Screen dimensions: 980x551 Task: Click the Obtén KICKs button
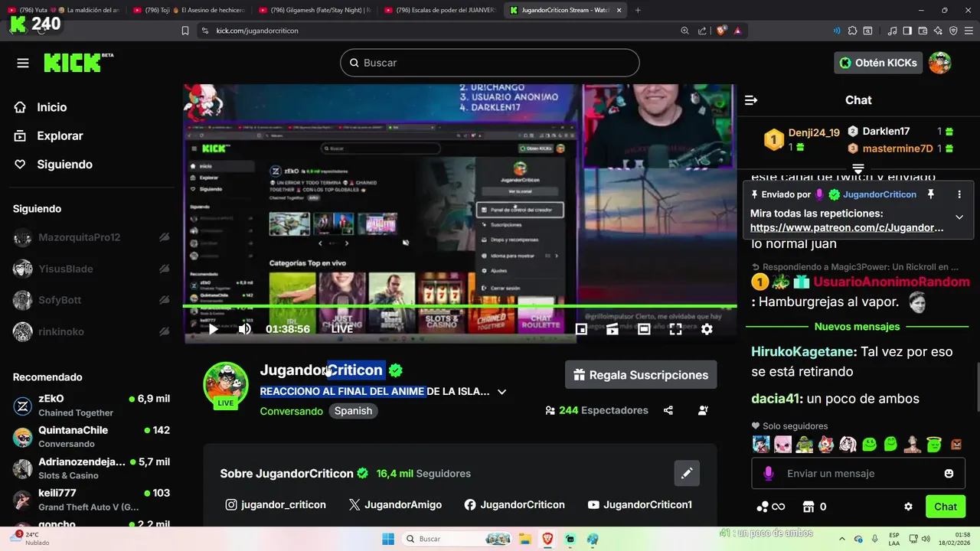click(x=877, y=63)
